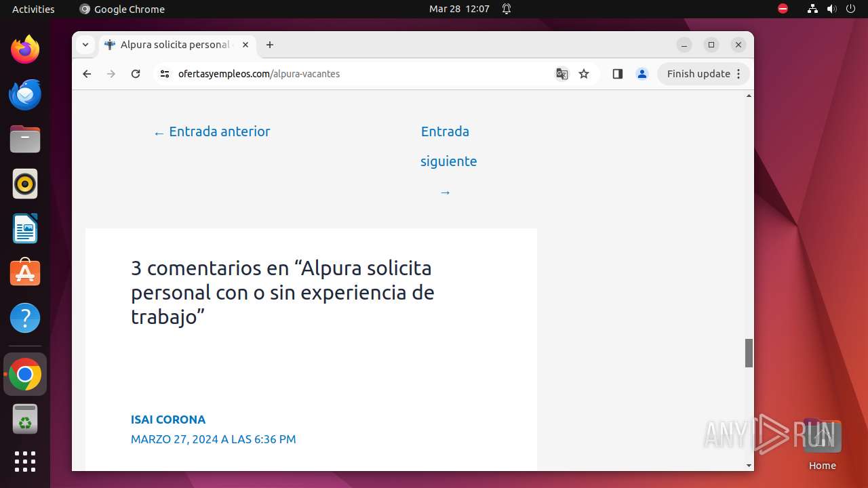Select the Alpura solicita personal tab
The image size is (868, 488).
pyautogui.click(x=178, y=45)
